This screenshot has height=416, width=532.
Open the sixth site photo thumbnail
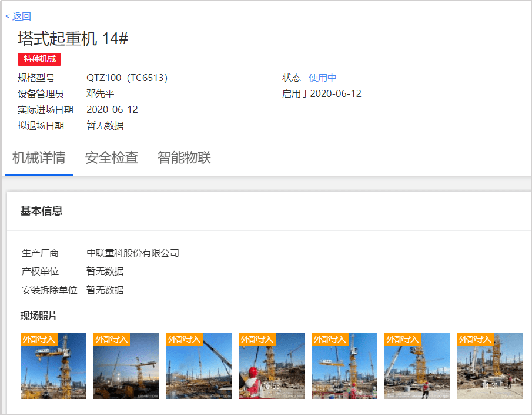[417, 366]
